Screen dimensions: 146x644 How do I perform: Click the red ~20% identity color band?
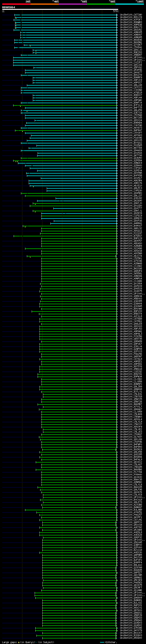pyautogui.click(x=16, y=4)
